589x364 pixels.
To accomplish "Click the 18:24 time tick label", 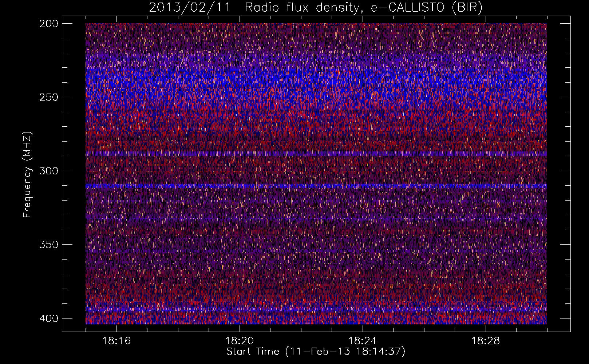I will tap(363, 341).
